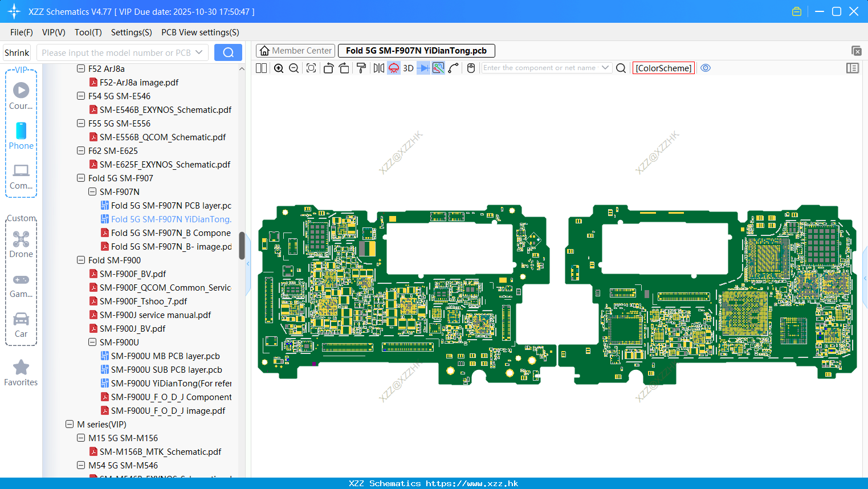Collapse the SM-F900U subfolder
Screen dimensions: 868x489
[92, 342]
